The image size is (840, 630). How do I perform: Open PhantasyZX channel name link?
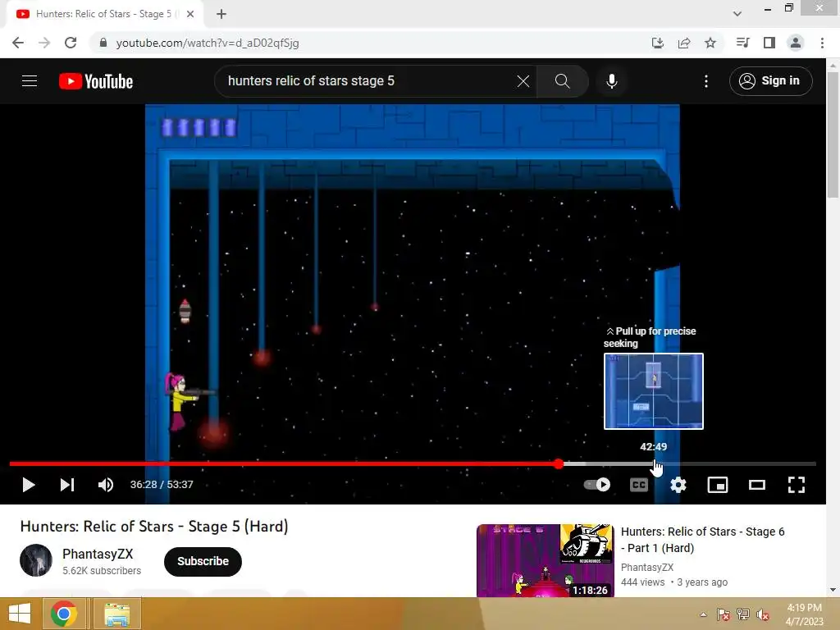point(98,554)
